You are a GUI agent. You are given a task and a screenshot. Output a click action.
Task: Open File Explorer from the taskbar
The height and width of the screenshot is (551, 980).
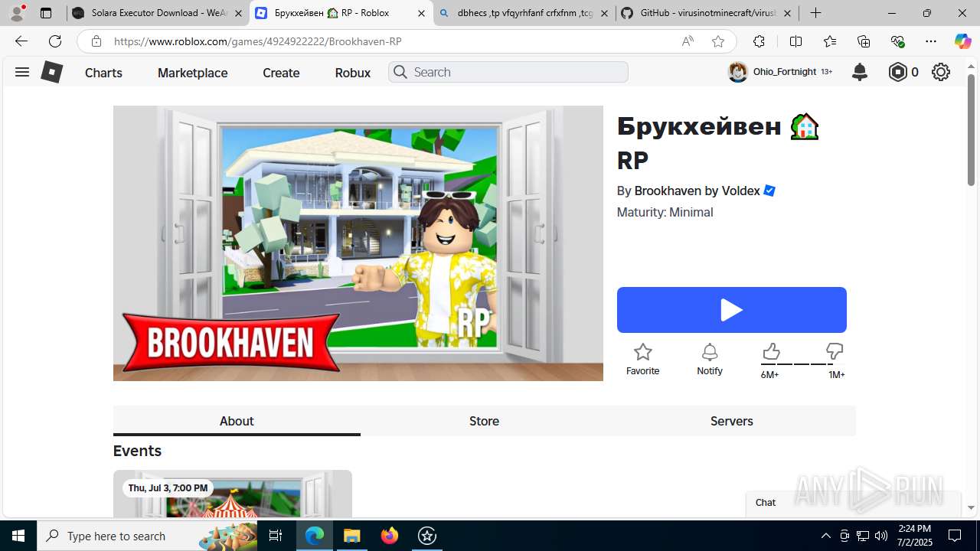coord(352,536)
